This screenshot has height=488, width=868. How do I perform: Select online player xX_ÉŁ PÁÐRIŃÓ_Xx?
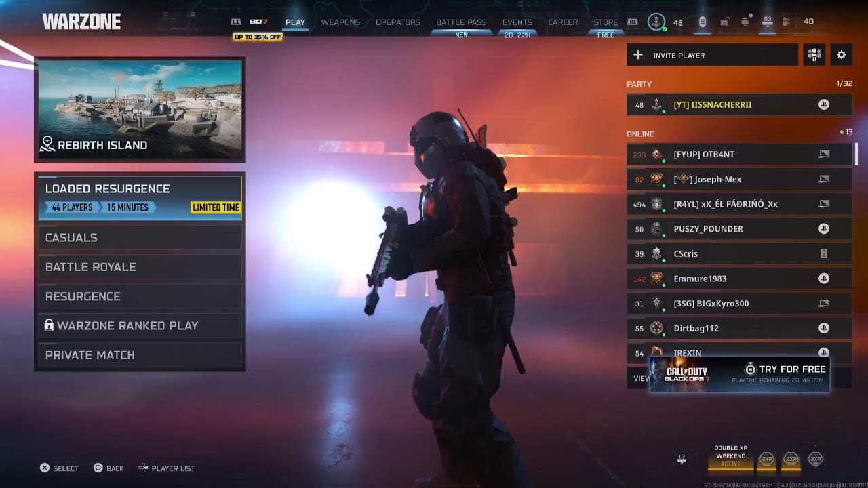(x=739, y=204)
